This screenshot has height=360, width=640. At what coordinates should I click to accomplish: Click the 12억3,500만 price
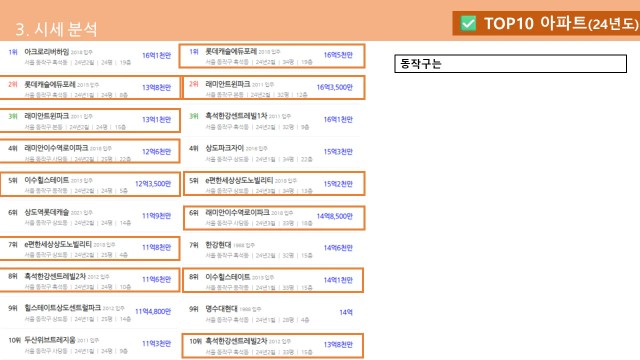pyautogui.click(x=153, y=184)
